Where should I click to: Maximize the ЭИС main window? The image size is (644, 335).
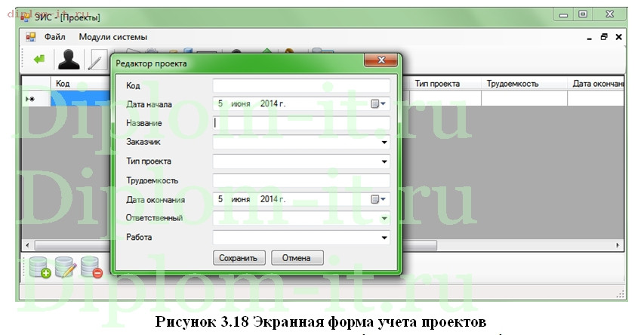pos(582,14)
